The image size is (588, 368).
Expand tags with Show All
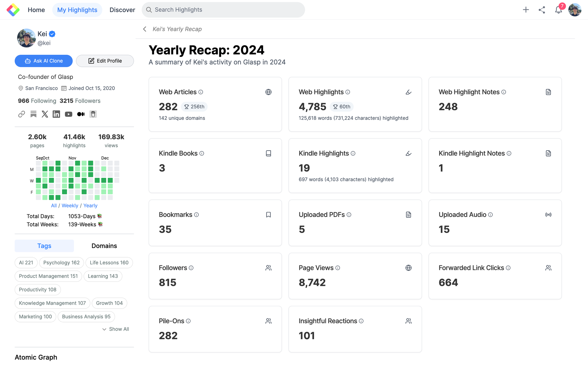click(116, 329)
